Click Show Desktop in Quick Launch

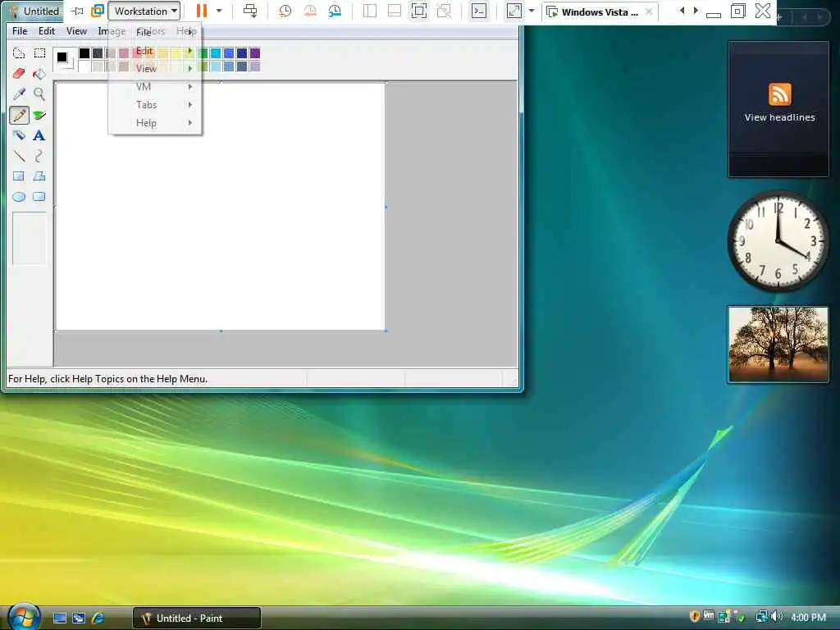59,619
